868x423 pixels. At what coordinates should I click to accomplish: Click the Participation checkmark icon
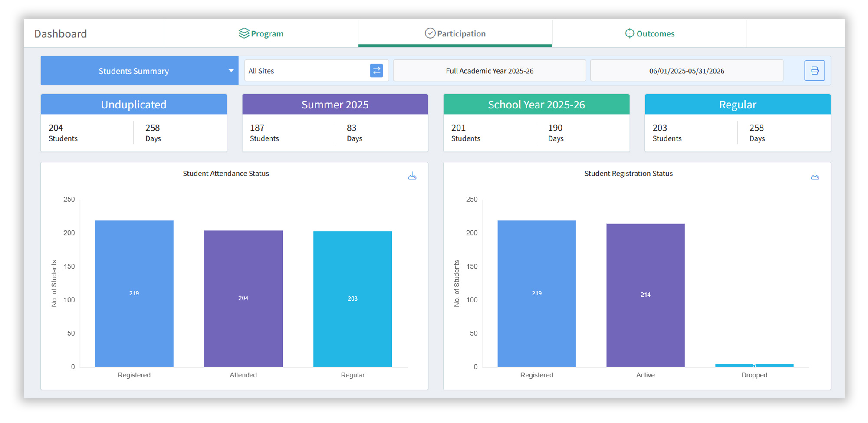tap(430, 33)
